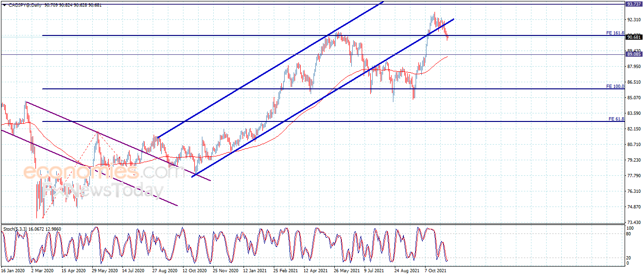This screenshot has height=276, width=644.
Task: Click the 24 Aug 2021 date label
Action: (x=407, y=271)
